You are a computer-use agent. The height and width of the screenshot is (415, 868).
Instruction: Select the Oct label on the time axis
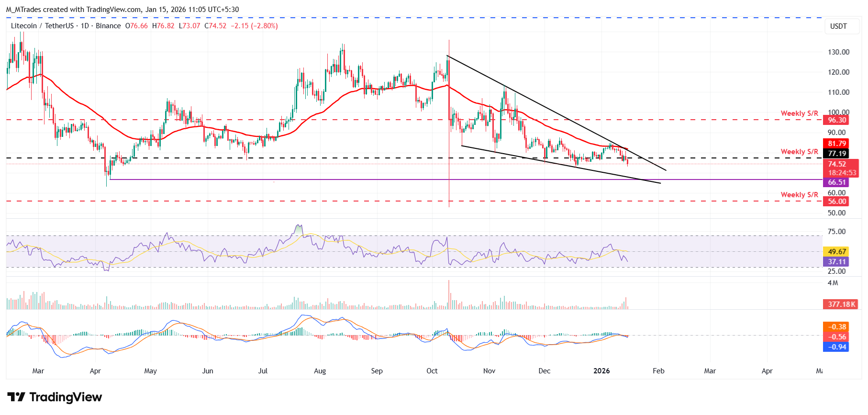point(432,371)
